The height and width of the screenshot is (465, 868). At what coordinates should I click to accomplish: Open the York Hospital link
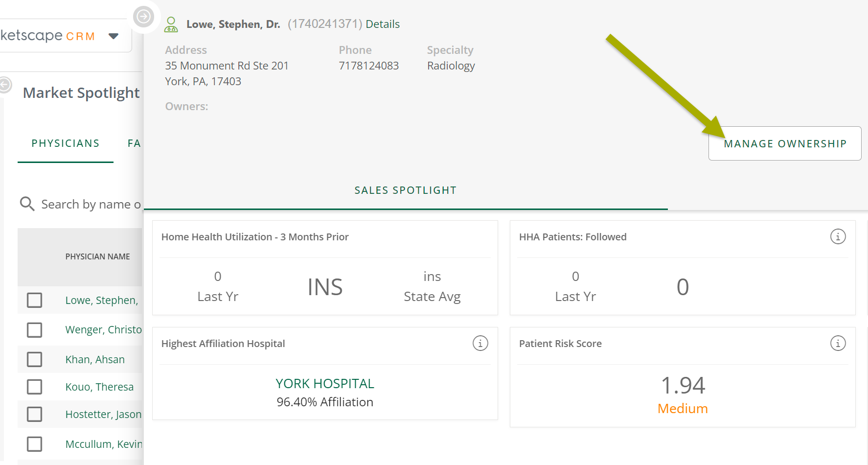325,383
